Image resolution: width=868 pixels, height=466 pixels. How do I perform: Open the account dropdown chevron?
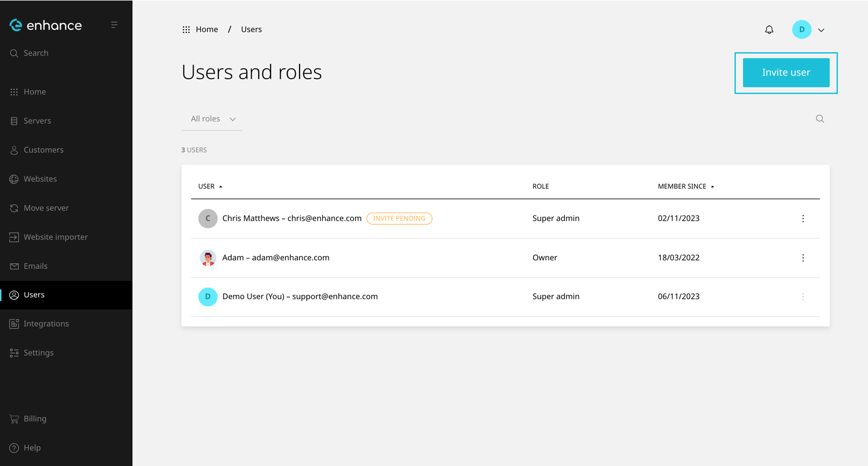coord(821,30)
